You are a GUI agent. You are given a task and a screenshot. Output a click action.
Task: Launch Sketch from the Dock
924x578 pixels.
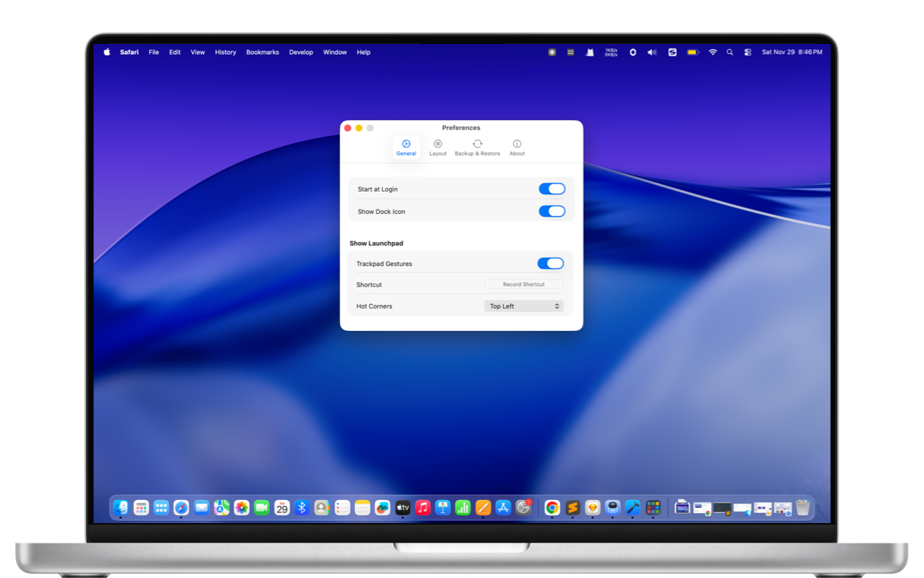(x=593, y=508)
